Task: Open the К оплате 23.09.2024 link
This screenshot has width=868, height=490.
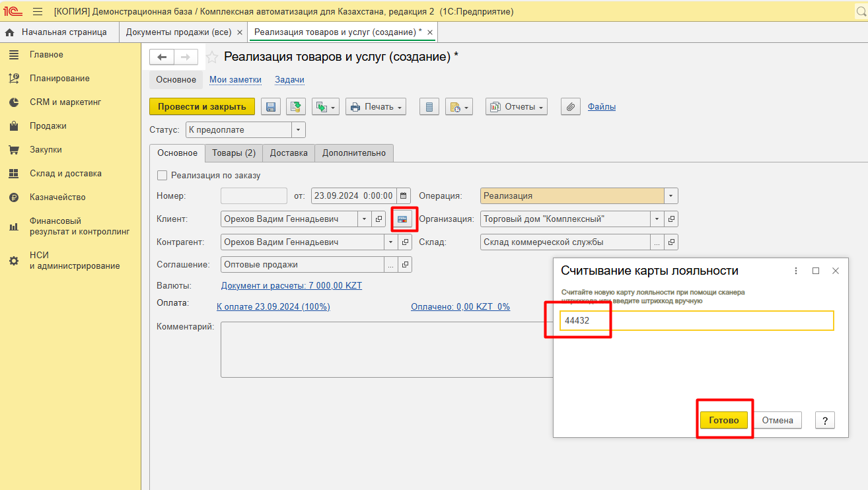Action: 273,307
